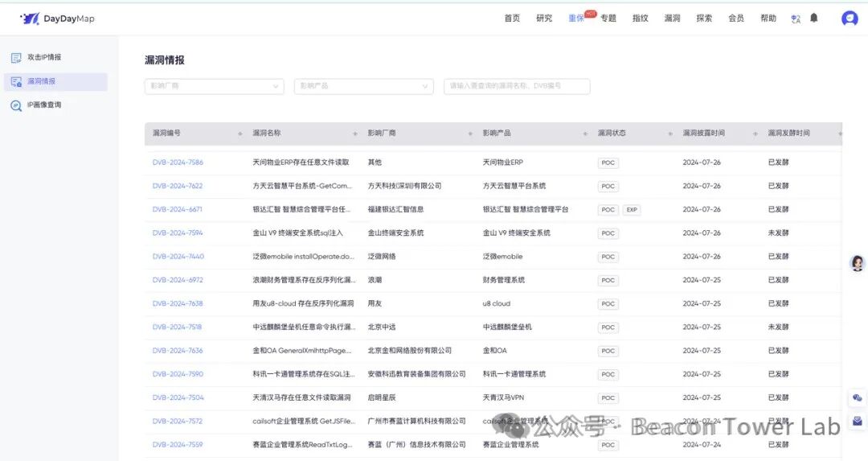Image resolution: width=868 pixels, height=461 pixels.
Task: Open the 漏洞 nav item
Action: (x=672, y=19)
